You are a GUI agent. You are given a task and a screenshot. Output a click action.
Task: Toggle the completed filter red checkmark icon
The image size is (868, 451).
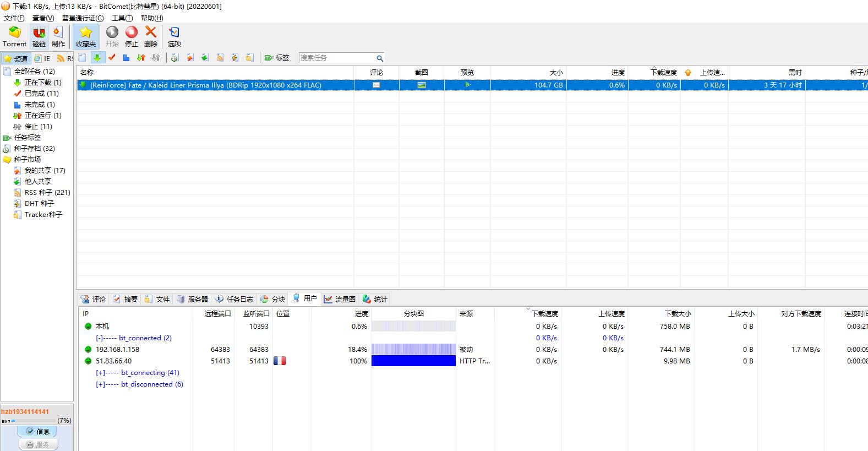click(x=112, y=58)
